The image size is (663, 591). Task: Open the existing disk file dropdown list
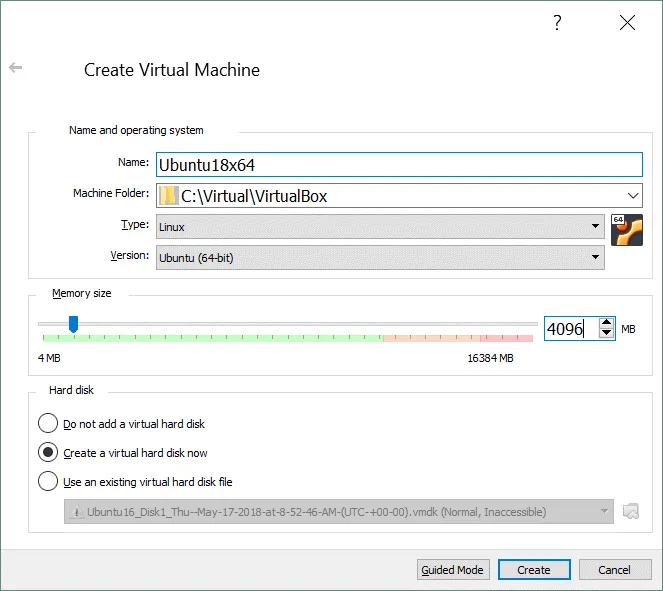(603, 511)
